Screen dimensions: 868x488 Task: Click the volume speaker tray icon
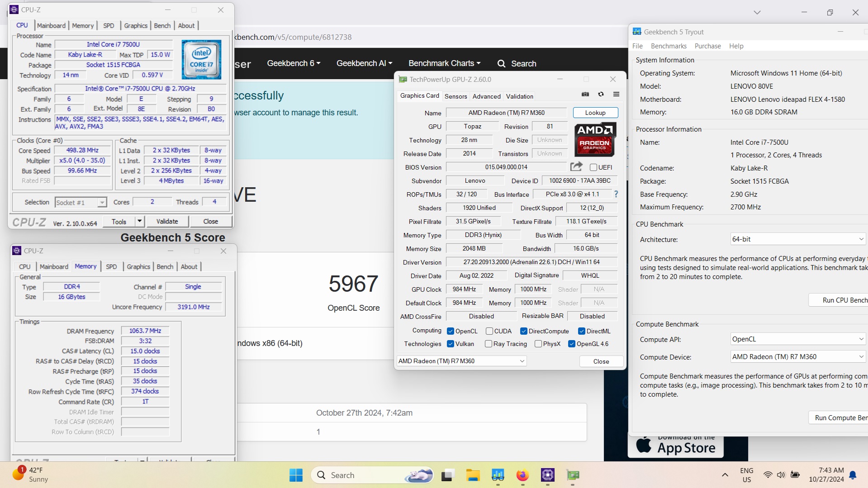781,475
